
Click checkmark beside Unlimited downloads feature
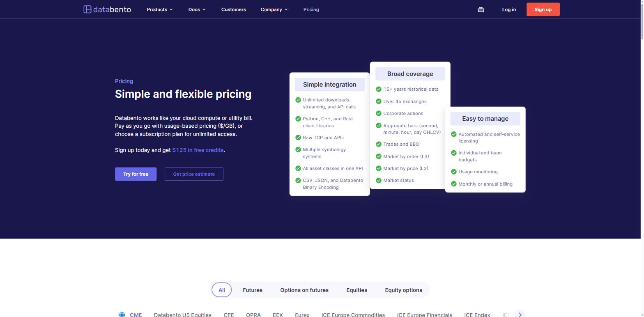click(298, 100)
